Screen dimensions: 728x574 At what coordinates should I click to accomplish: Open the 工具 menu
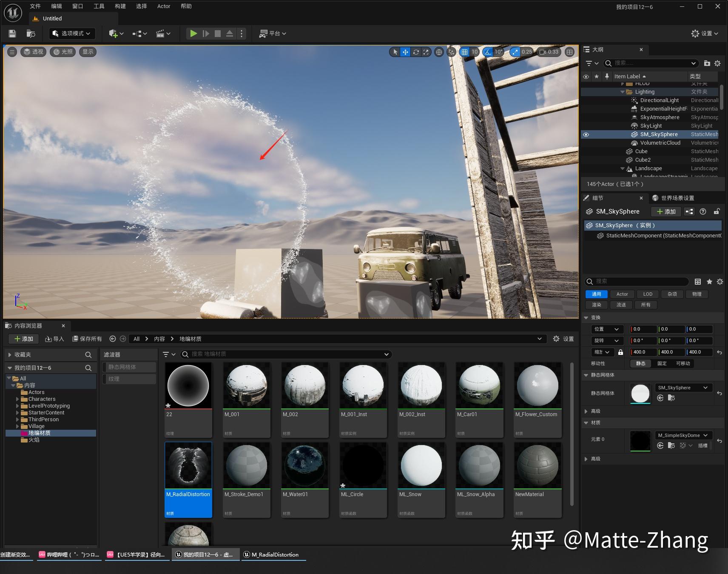tap(99, 6)
